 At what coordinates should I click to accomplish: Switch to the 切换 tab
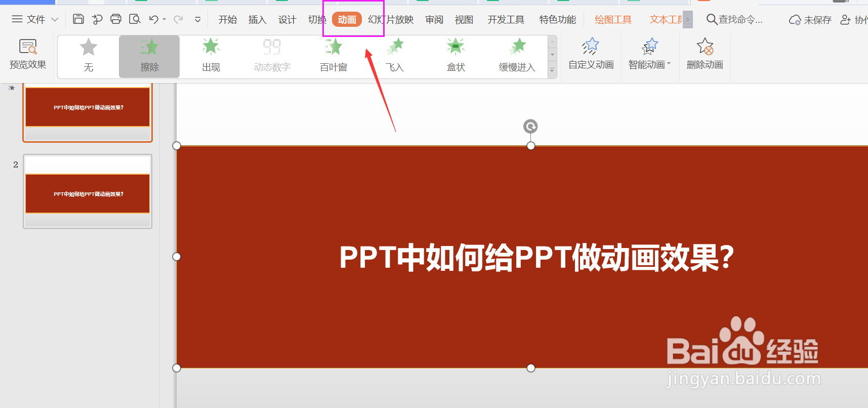(x=317, y=20)
